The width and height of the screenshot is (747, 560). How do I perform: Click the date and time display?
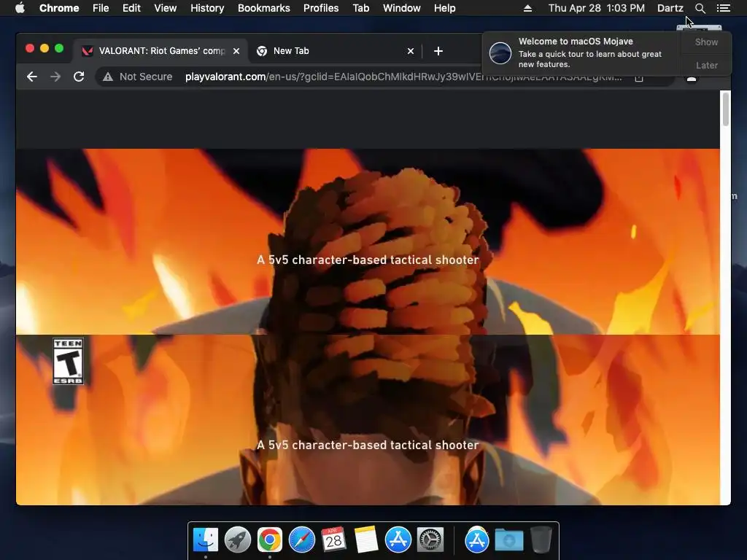point(597,8)
